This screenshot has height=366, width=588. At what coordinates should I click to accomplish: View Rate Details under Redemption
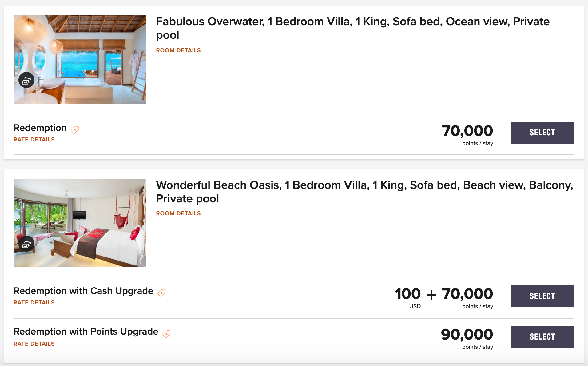[x=34, y=140]
